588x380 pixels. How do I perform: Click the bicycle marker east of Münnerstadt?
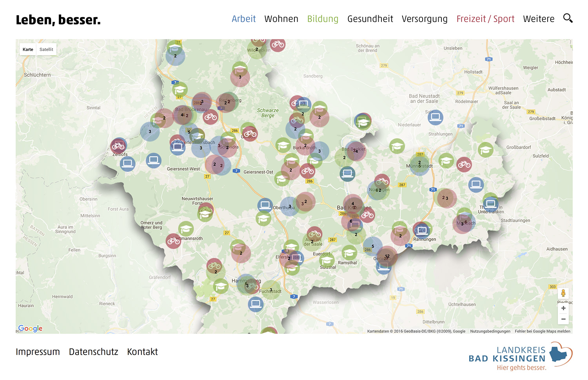pos(464,165)
